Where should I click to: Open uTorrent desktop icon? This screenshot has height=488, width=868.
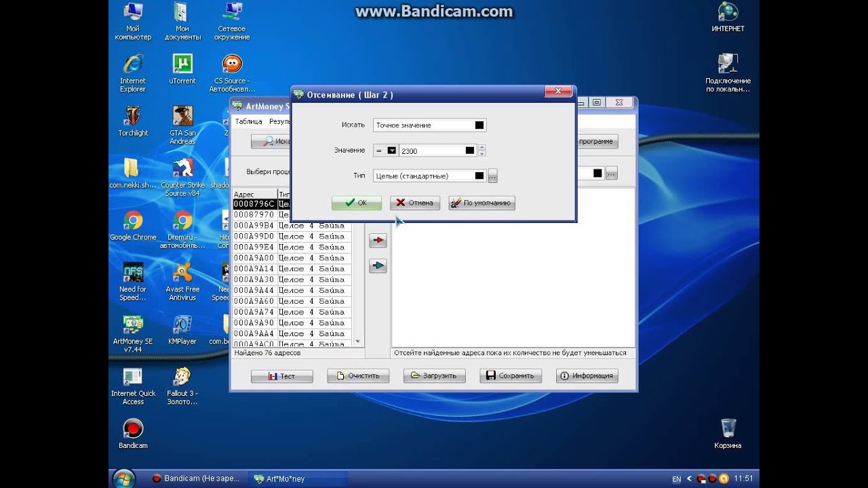pyautogui.click(x=182, y=70)
